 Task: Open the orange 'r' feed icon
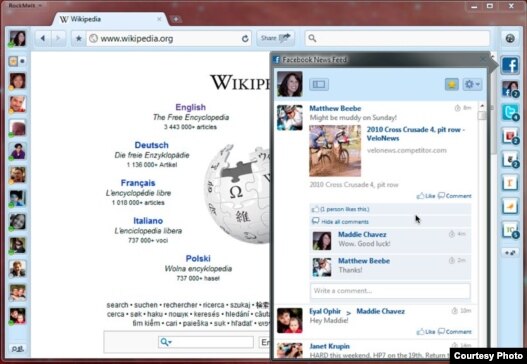coord(510,183)
